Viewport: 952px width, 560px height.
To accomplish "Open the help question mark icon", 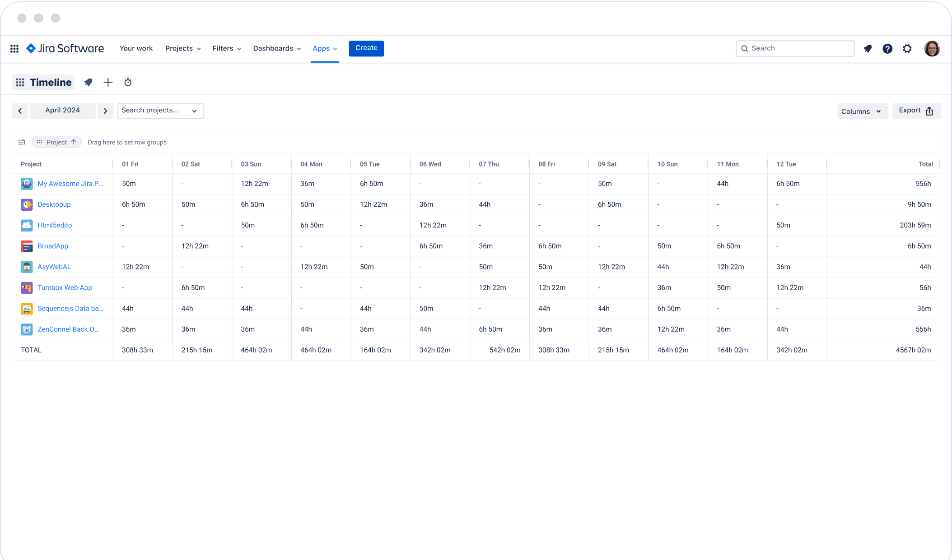I will click(x=887, y=49).
